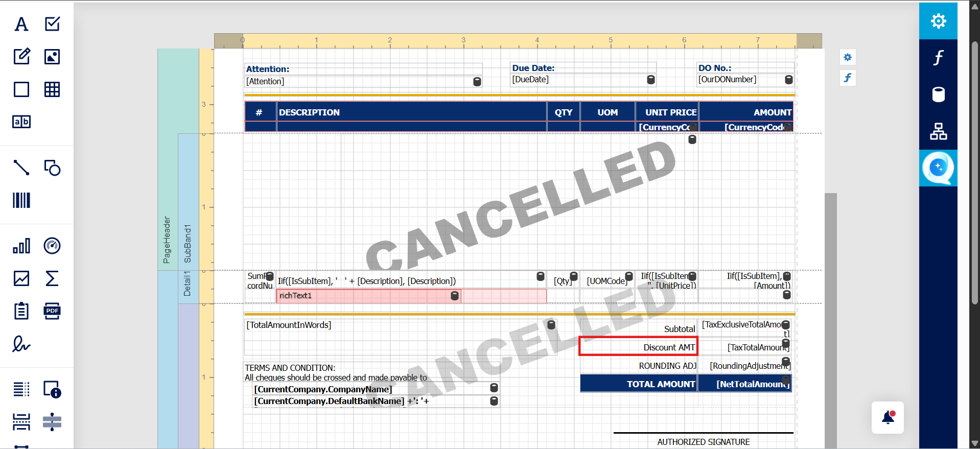Viewport: 980px width, 449px height.
Task: Select the [TotalAmountInWords] field
Action: point(400,337)
